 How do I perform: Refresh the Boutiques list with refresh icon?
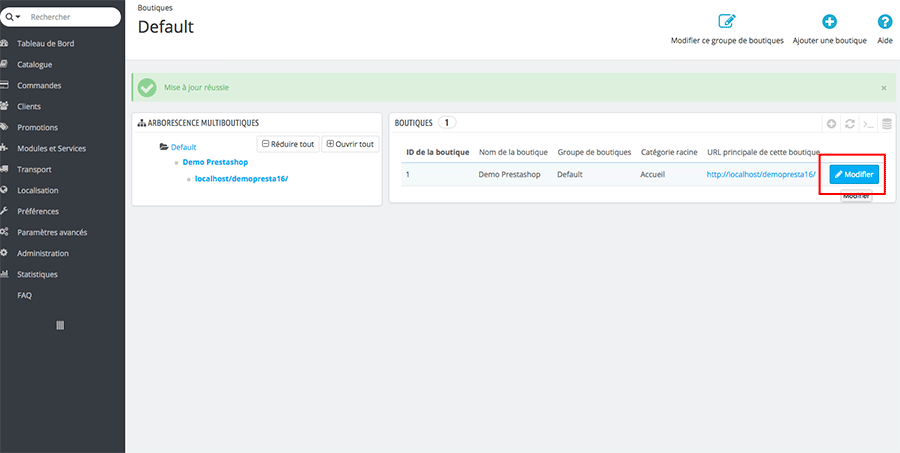(850, 124)
